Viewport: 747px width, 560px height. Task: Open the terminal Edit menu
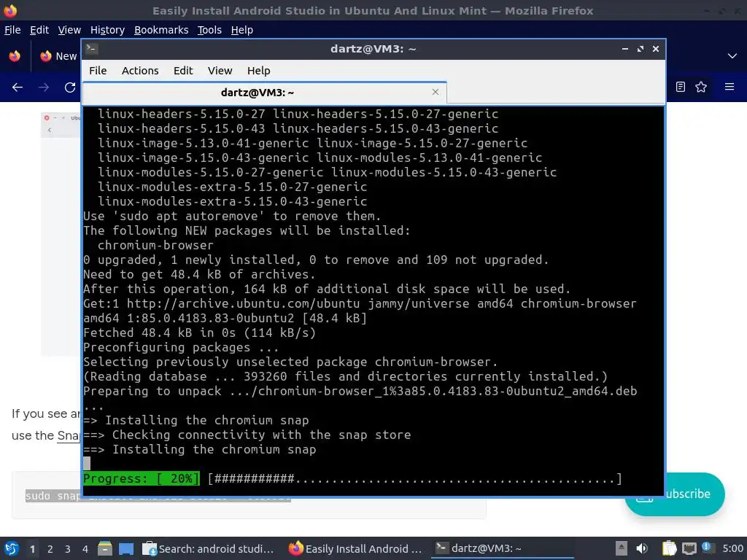pos(183,71)
